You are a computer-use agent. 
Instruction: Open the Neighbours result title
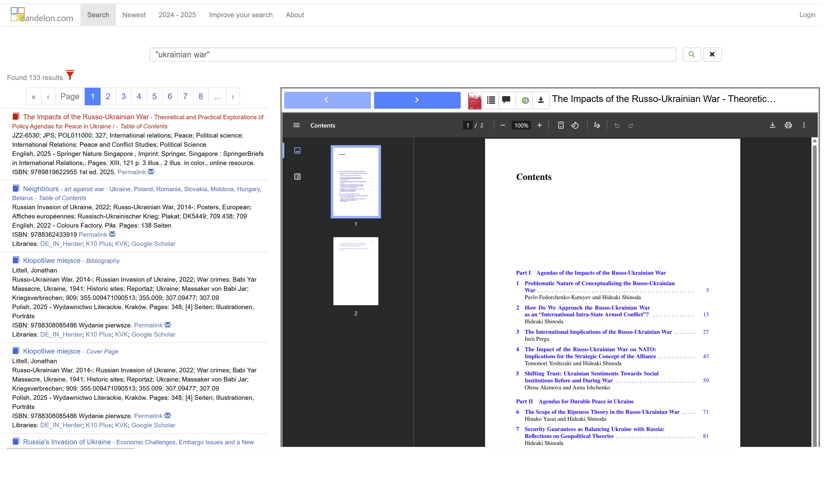[x=41, y=189]
